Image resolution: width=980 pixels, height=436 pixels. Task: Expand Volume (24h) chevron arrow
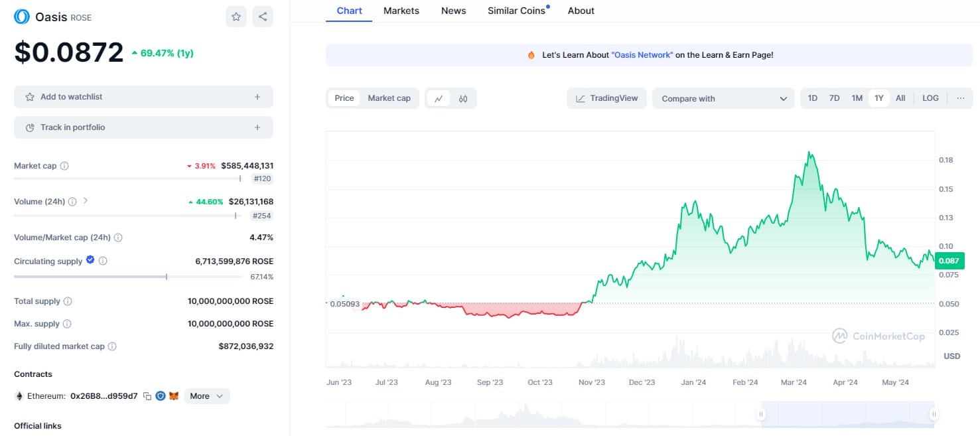pyautogui.click(x=86, y=201)
